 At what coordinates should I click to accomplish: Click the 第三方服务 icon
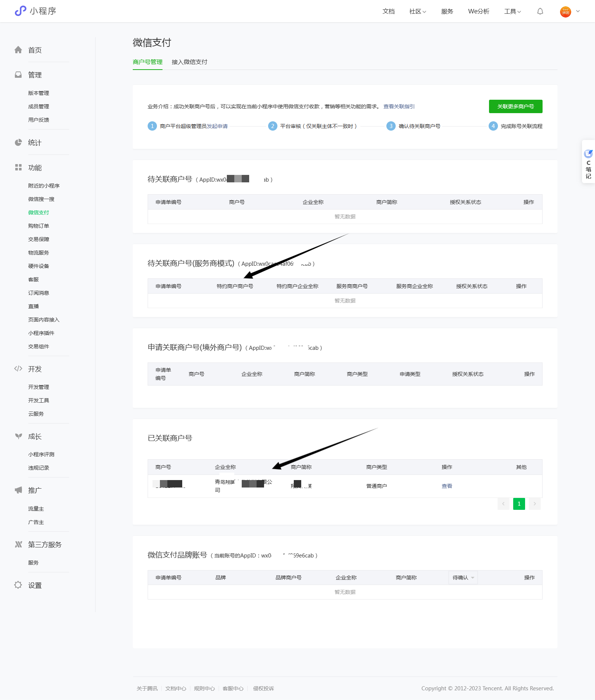click(18, 544)
